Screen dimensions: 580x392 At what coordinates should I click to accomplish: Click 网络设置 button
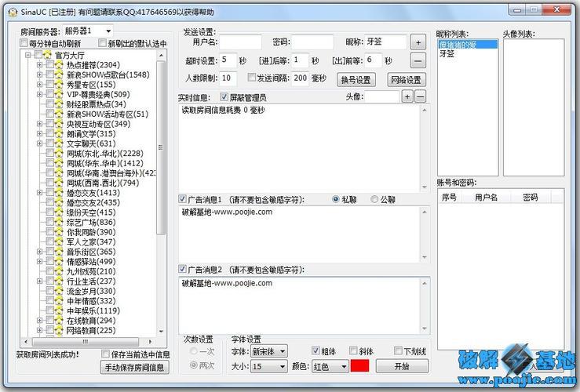coord(406,80)
